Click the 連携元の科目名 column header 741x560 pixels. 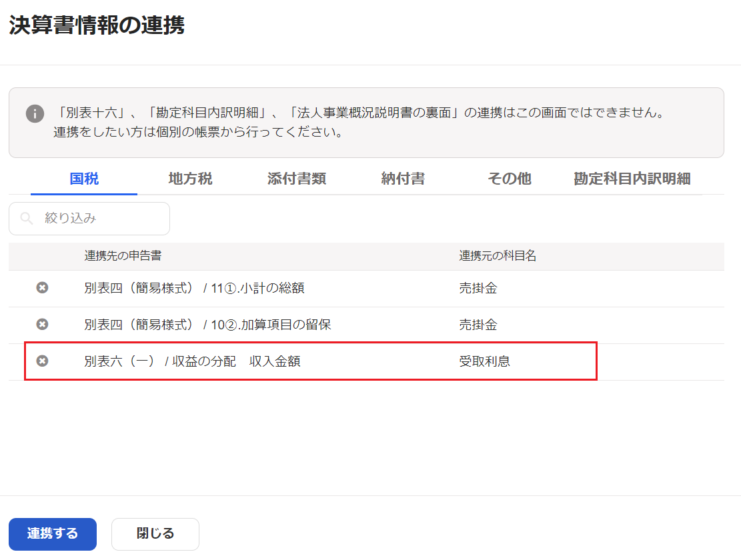[498, 256]
